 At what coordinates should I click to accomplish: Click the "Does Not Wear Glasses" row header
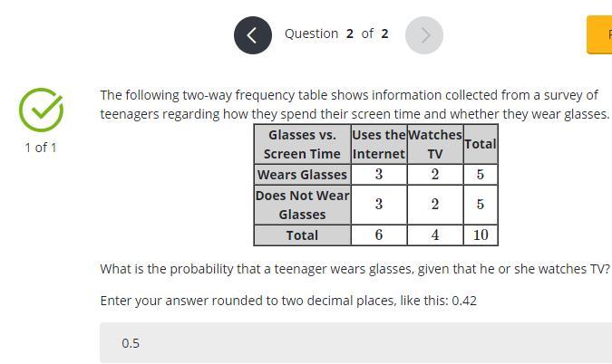[302, 205]
